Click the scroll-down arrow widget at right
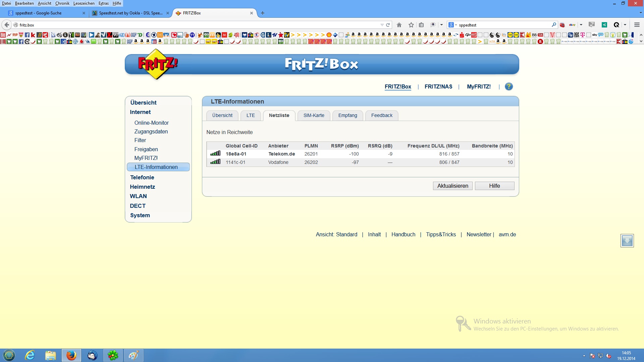The width and height of the screenshot is (644, 362). (627, 240)
